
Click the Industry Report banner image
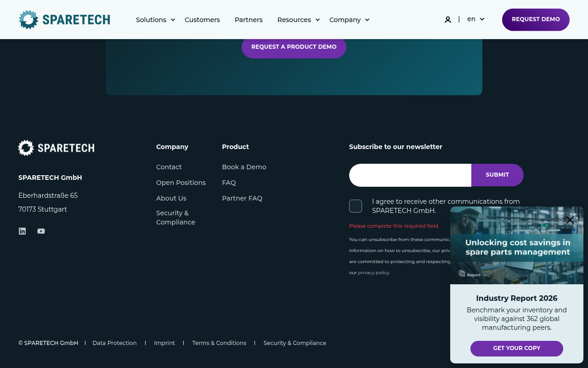pos(517,246)
